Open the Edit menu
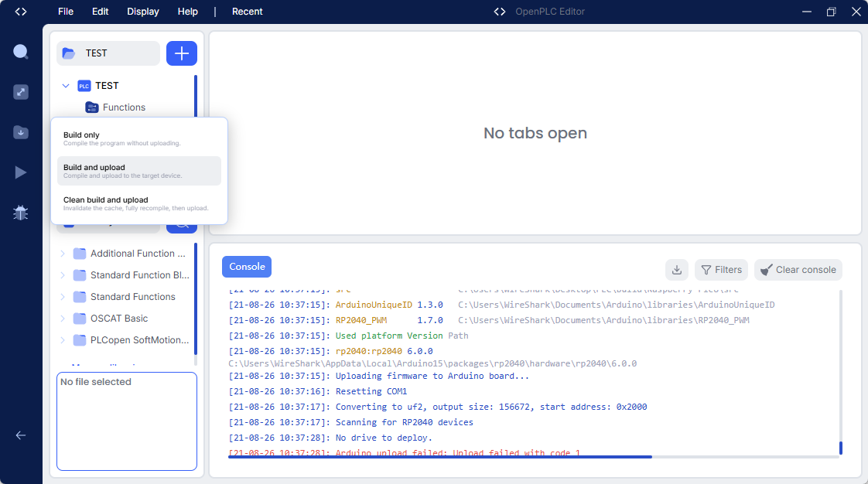 tap(101, 12)
